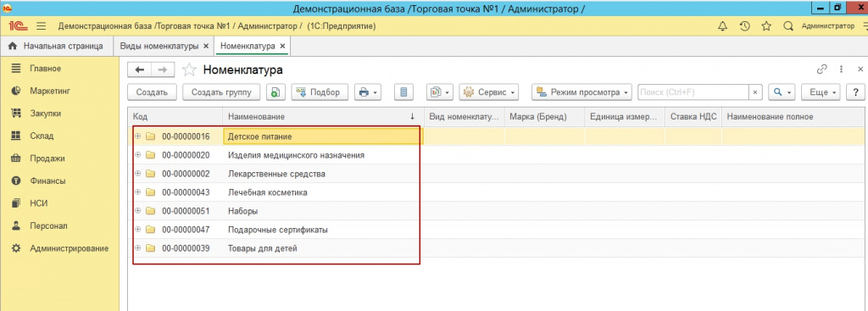Open help question mark button

click(x=856, y=92)
